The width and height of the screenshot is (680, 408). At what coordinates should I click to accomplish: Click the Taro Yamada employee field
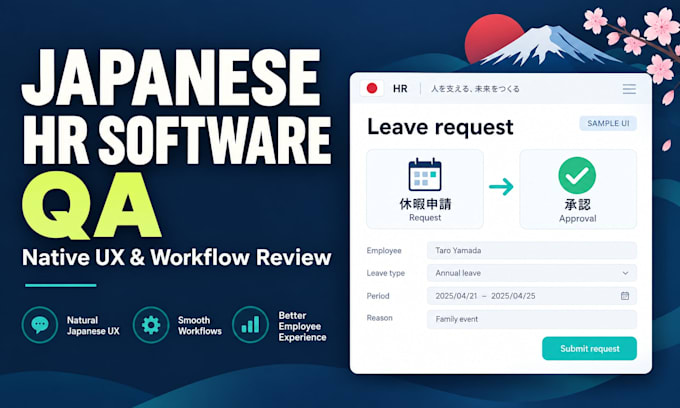532,251
